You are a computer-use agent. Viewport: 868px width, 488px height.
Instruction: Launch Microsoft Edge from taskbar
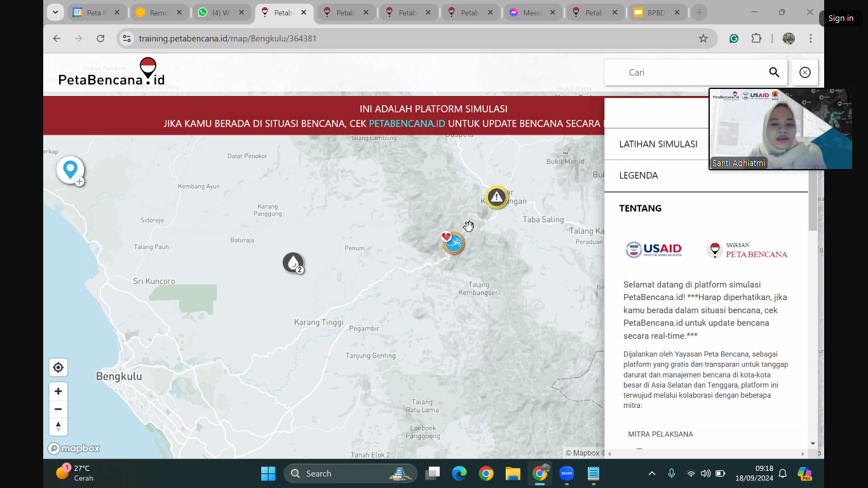click(x=459, y=473)
